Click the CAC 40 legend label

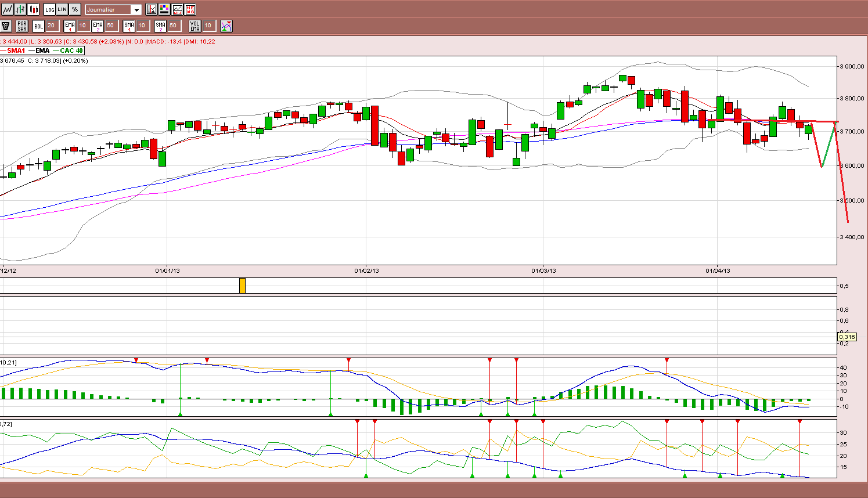[x=71, y=50]
